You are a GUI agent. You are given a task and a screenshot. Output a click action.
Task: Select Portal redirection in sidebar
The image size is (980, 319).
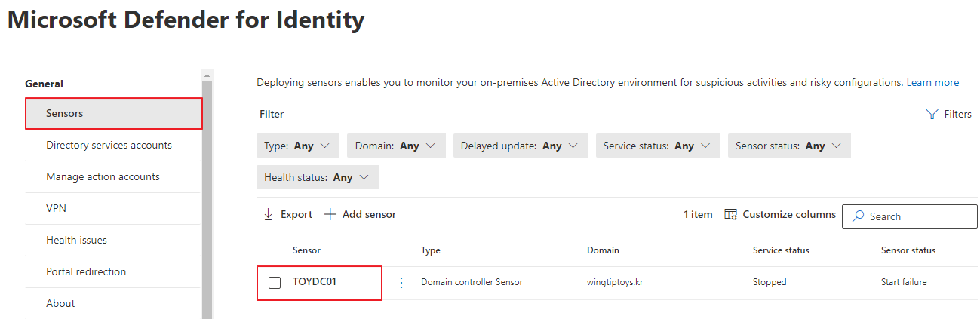pos(114,271)
